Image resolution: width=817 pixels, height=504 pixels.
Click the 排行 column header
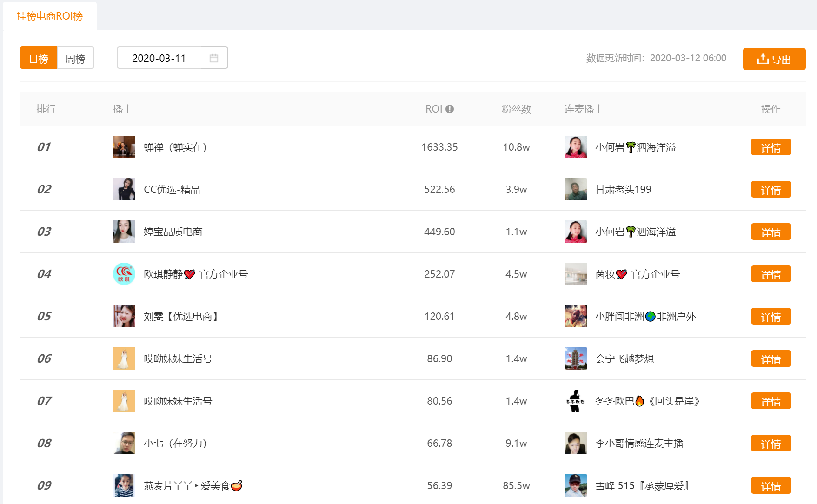tap(46, 109)
